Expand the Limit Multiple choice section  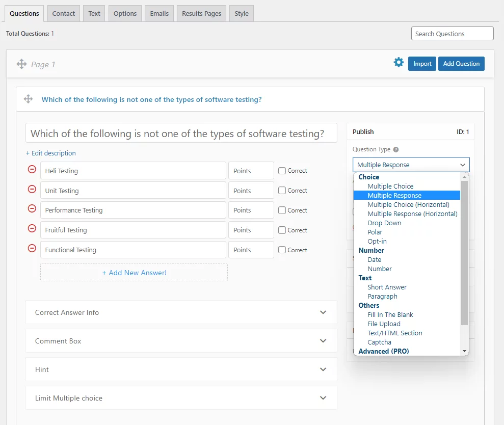(x=181, y=398)
